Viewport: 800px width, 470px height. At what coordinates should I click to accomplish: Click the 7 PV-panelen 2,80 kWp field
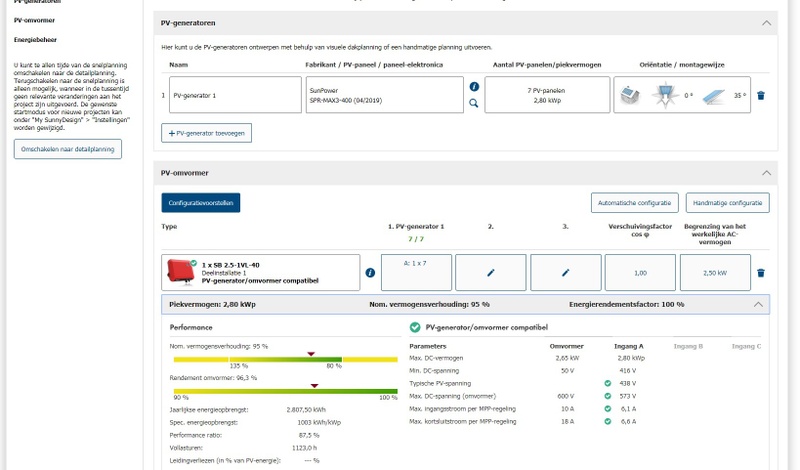tap(547, 95)
